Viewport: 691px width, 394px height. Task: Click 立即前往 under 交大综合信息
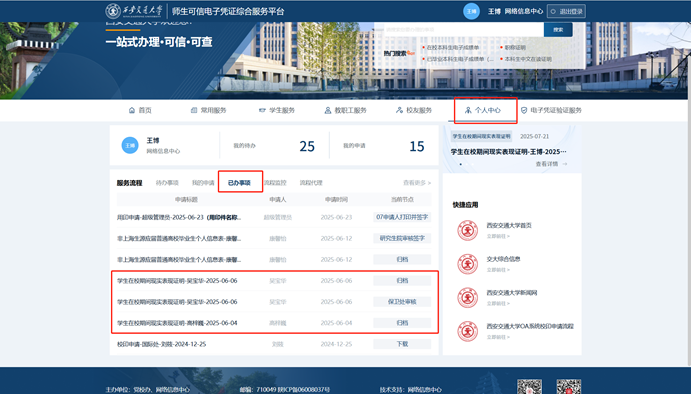pyautogui.click(x=498, y=270)
